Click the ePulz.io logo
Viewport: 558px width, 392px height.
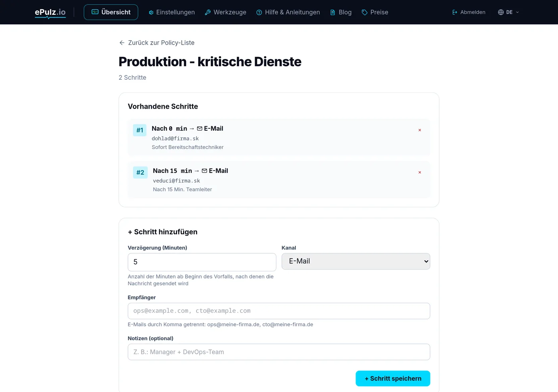(x=50, y=12)
